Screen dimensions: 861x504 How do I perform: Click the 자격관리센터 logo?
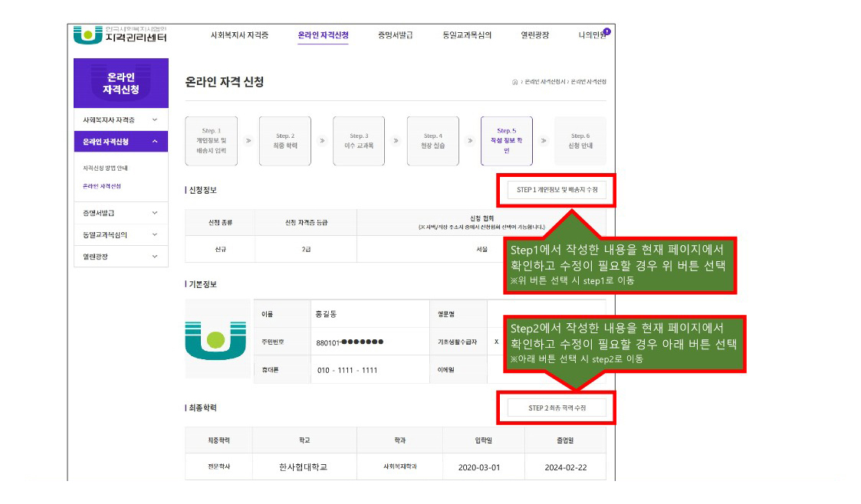tap(120, 34)
